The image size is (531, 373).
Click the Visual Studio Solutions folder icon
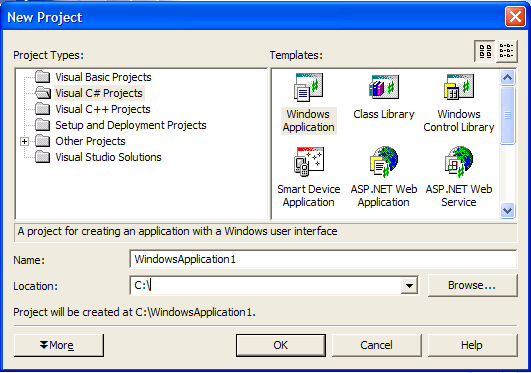(43, 157)
